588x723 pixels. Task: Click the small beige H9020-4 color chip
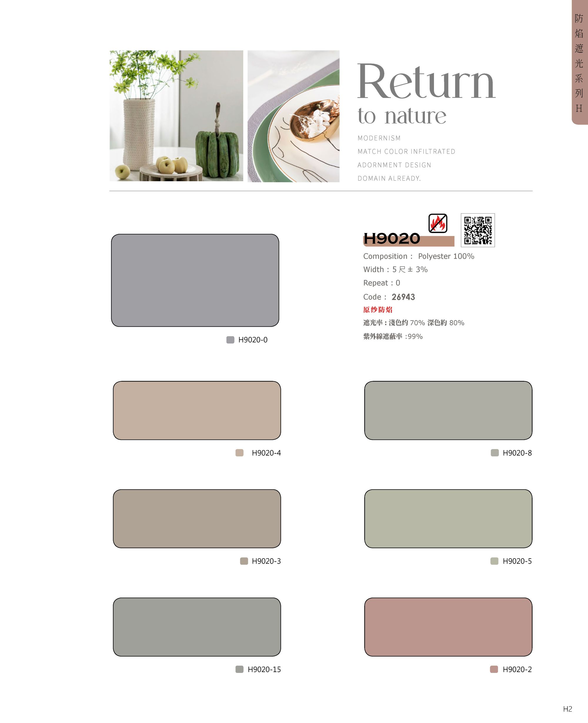tap(240, 453)
